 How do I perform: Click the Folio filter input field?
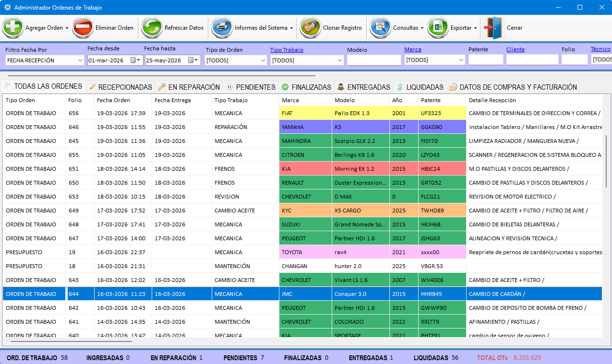click(575, 59)
